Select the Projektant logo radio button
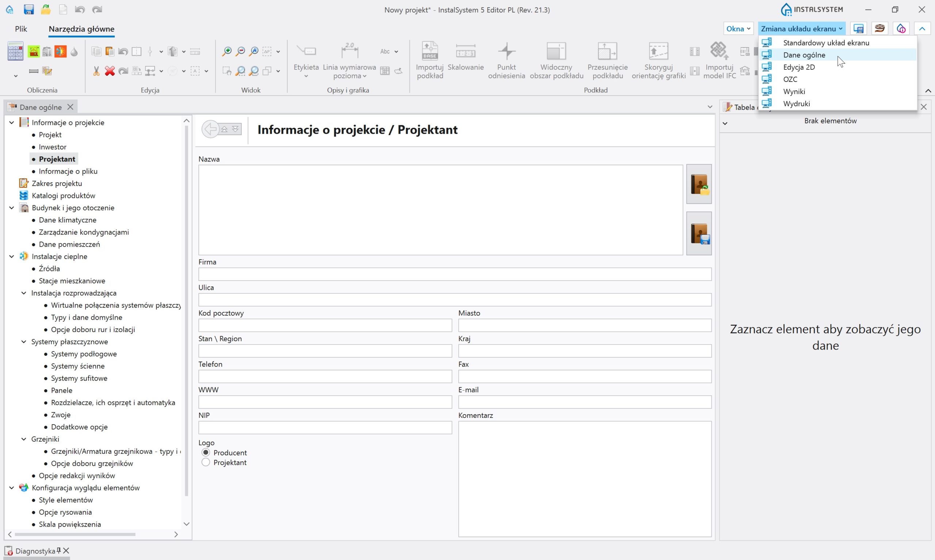This screenshot has width=935, height=560. [206, 462]
